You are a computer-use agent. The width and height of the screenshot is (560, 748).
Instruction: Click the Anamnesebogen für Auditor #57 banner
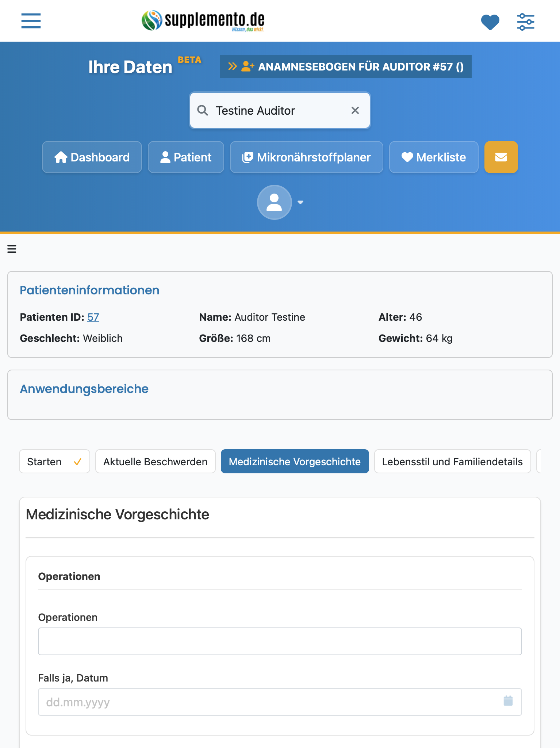tap(345, 66)
